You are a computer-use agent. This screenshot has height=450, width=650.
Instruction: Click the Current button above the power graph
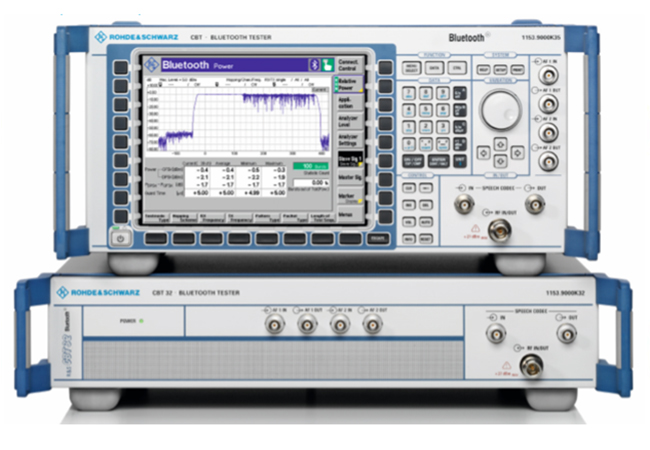point(319,90)
